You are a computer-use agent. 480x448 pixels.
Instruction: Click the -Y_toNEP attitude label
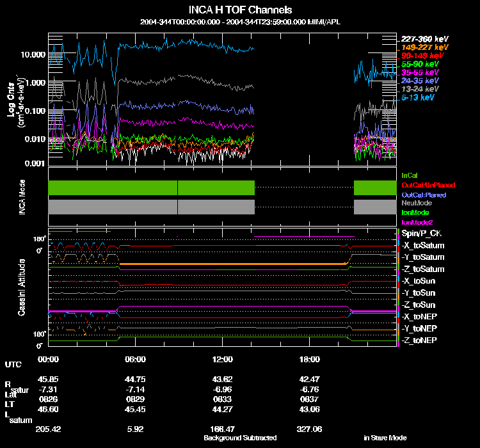(419, 328)
